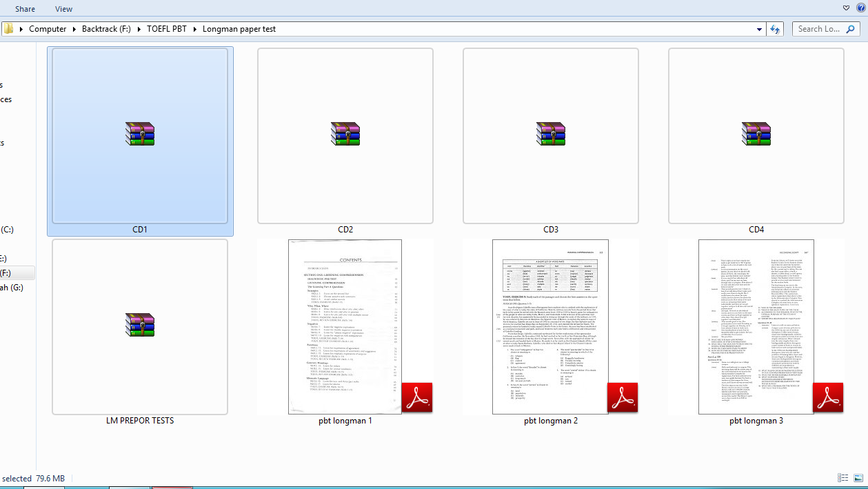Select the (C:) drive in navigation pane
868x489 pixels.
tap(7, 229)
